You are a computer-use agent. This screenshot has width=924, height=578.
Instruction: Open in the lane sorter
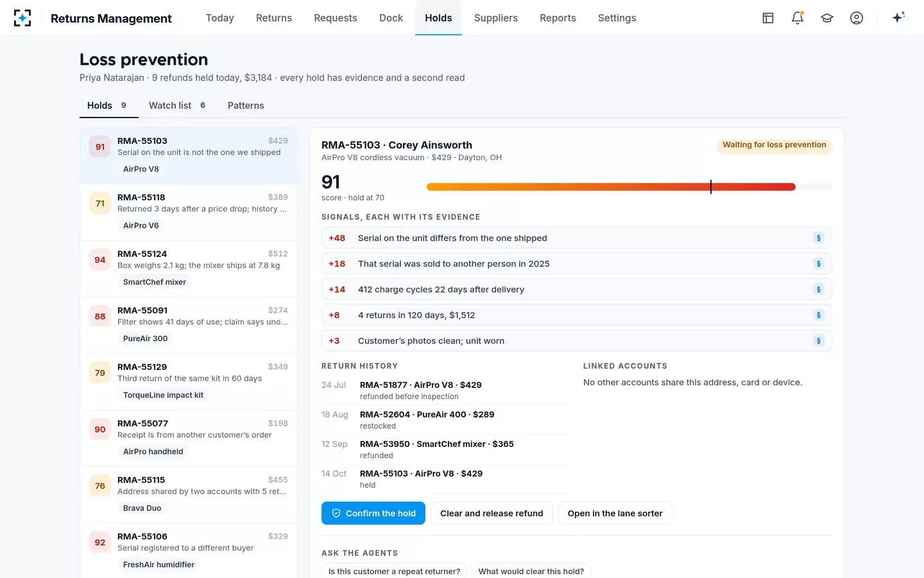tap(615, 513)
